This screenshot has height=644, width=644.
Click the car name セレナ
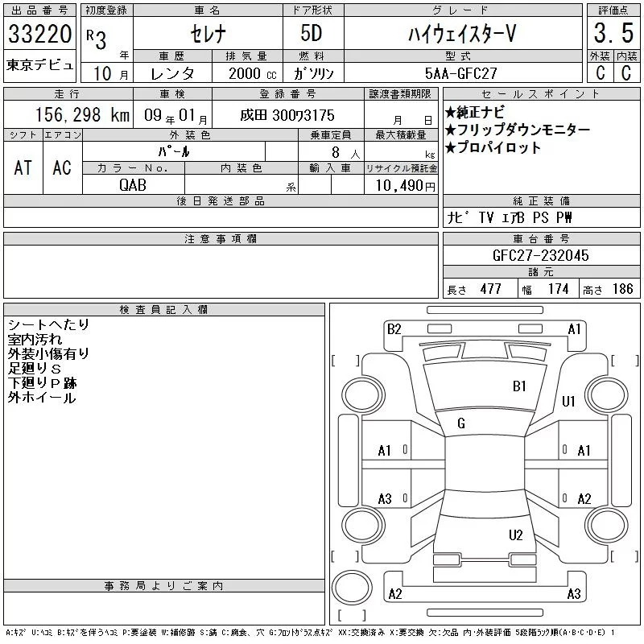208,34
